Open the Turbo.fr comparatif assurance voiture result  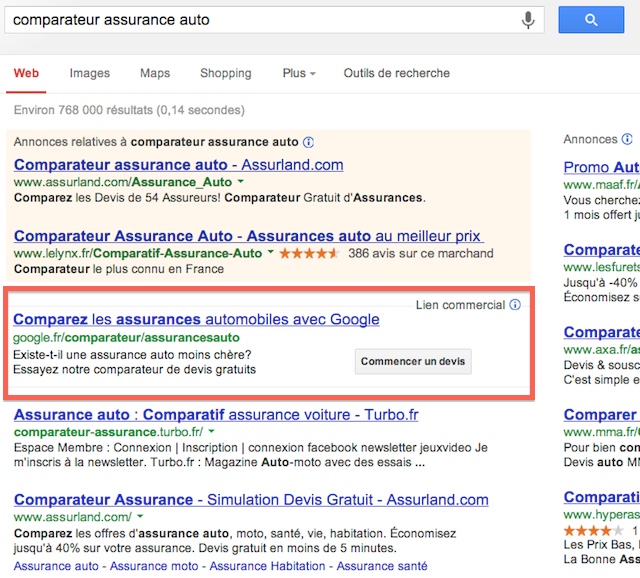tap(216, 415)
